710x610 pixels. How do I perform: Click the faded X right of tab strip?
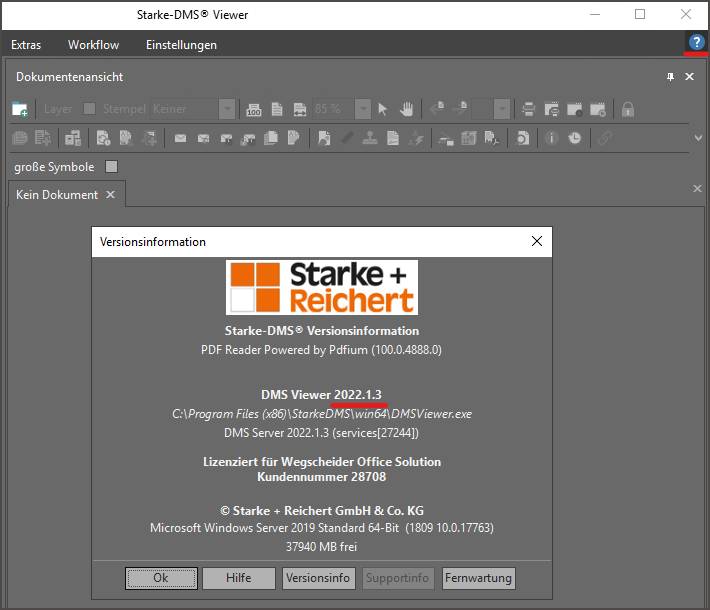point(697,188)
